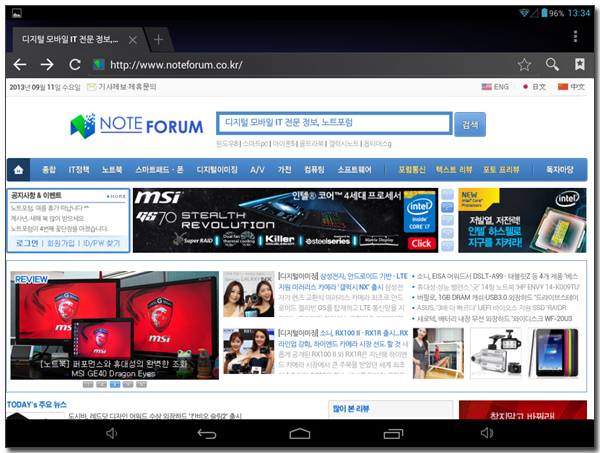Reload the current page
This screenshot has height=453, width=600.
(x=75, y=64)
